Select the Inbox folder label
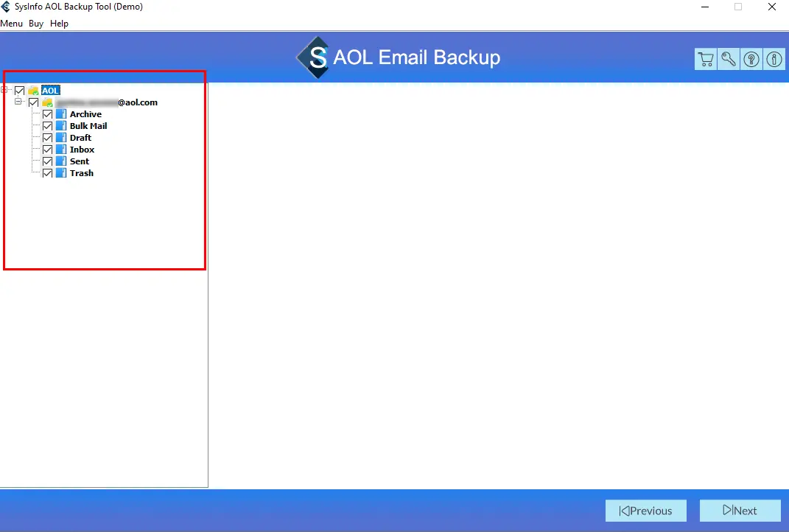Screen dimensions: 789x532 point(82,150)
